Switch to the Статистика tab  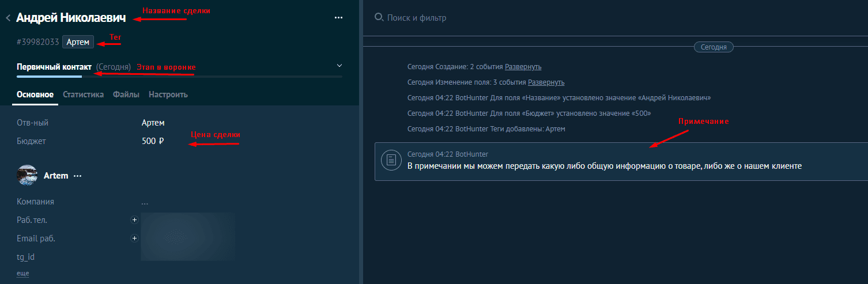[x=83, y=94]
